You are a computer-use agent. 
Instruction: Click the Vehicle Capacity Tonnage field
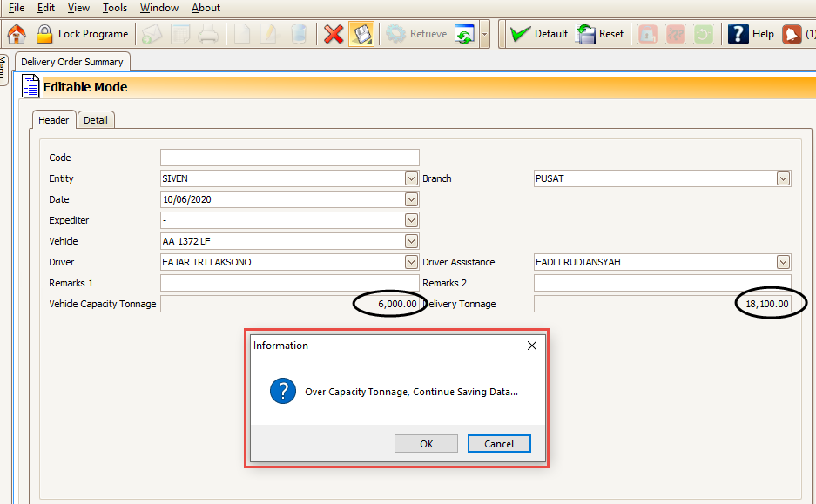pyautogui.click(x=290, y=304)
